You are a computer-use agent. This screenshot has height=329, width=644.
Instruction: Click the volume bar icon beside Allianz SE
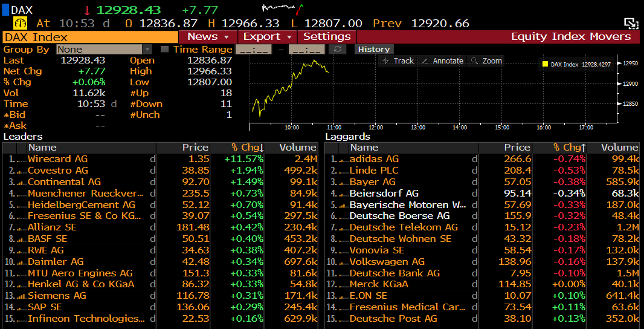coord(22,228)
